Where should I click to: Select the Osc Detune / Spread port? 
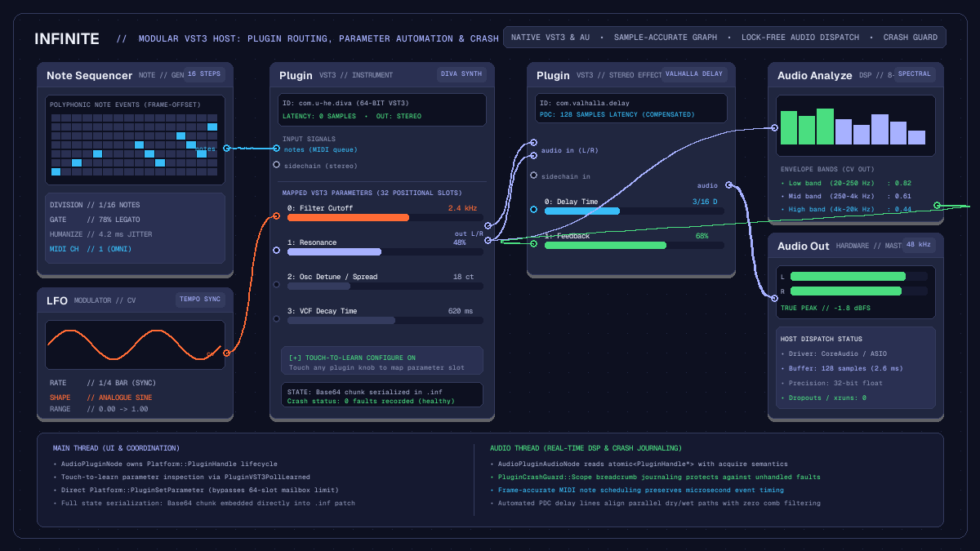pos(276,285)
